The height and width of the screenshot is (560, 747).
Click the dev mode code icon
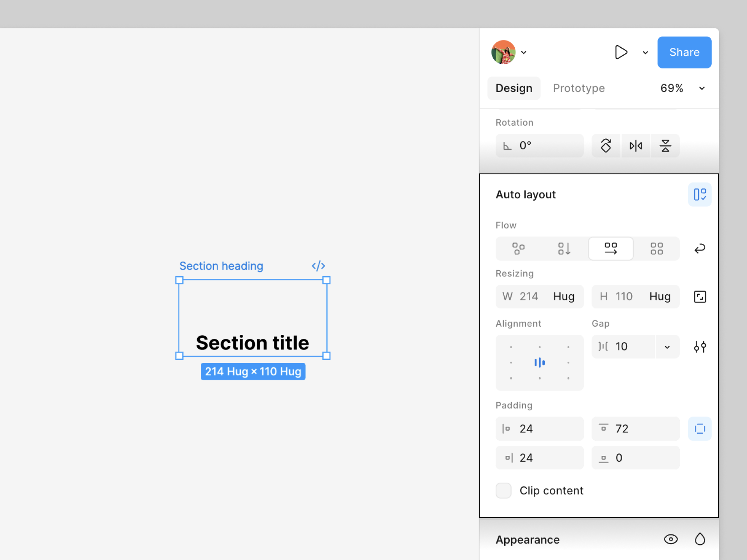(x=318, y=266)
